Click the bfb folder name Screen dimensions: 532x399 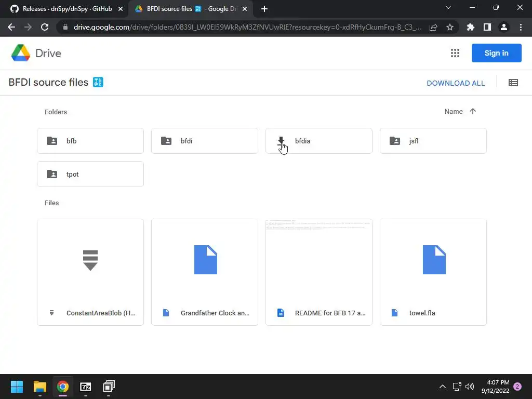pos(71,141)
